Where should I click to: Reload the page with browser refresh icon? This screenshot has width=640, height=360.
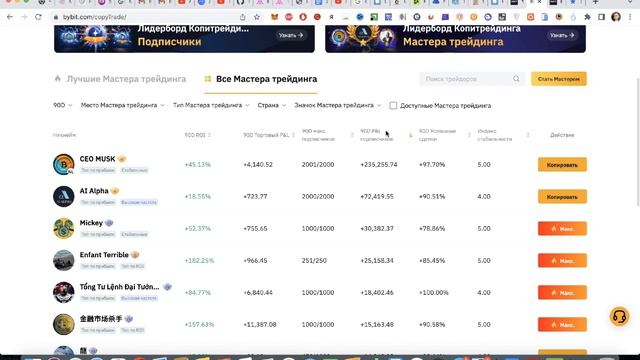(x=38, y=17)
